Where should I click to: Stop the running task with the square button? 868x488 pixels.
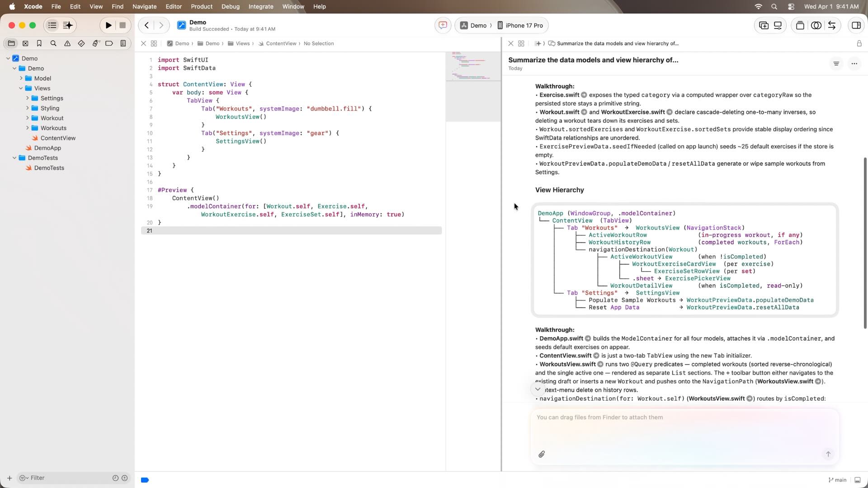click(123, 25)
